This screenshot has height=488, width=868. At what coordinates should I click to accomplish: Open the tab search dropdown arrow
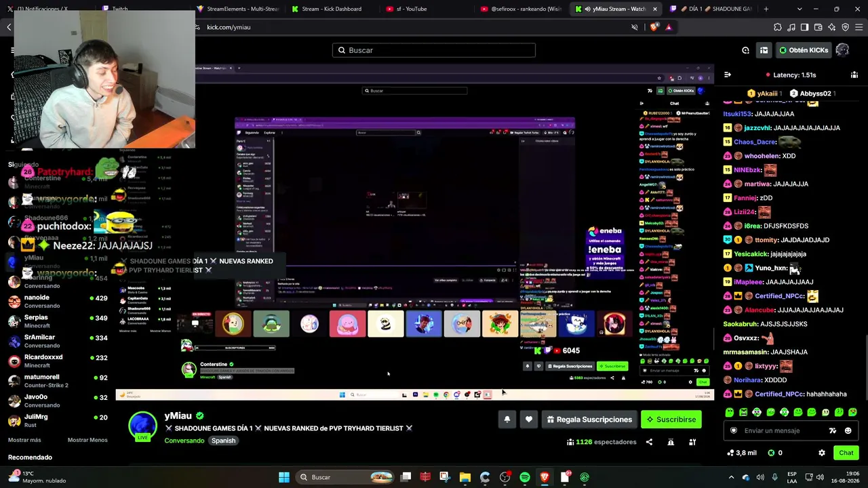(800, 9)
